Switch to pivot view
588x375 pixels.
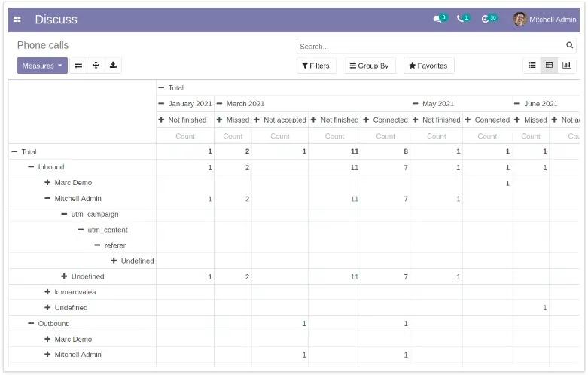coord(549,66)
